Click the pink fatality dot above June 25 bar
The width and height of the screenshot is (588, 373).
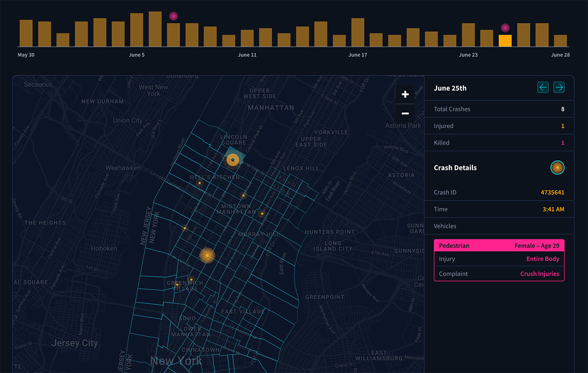(505, 28)
